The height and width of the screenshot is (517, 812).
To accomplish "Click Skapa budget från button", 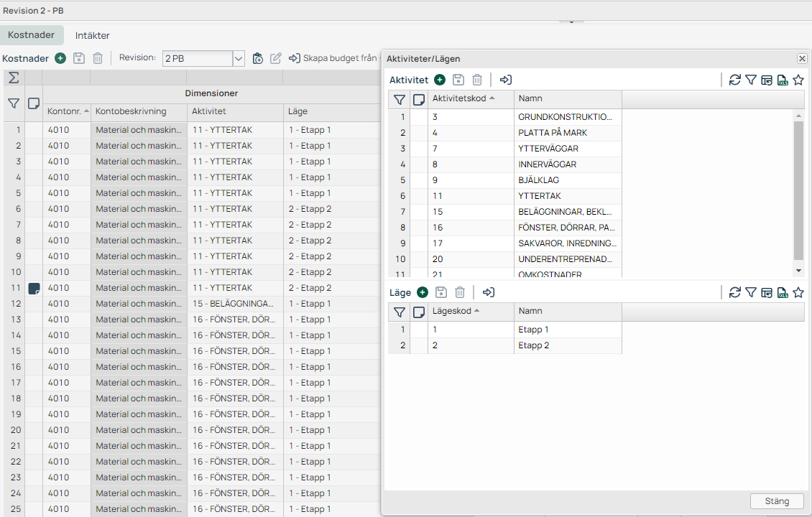I will click(335, 58).
